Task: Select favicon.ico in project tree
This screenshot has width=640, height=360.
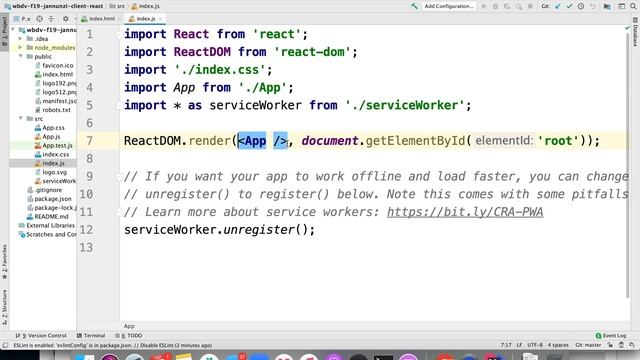Action: coord(54,65)
